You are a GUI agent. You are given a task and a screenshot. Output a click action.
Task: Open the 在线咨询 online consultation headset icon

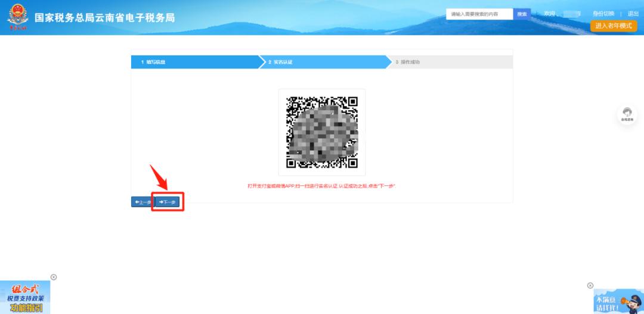[x=627, y=114]
